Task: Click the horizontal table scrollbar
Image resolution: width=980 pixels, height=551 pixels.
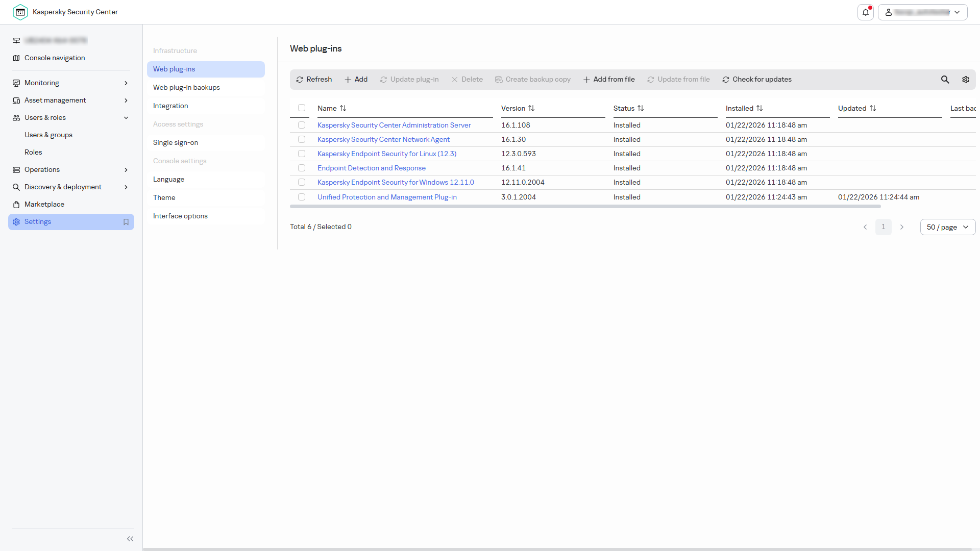Action: (585, 207)
